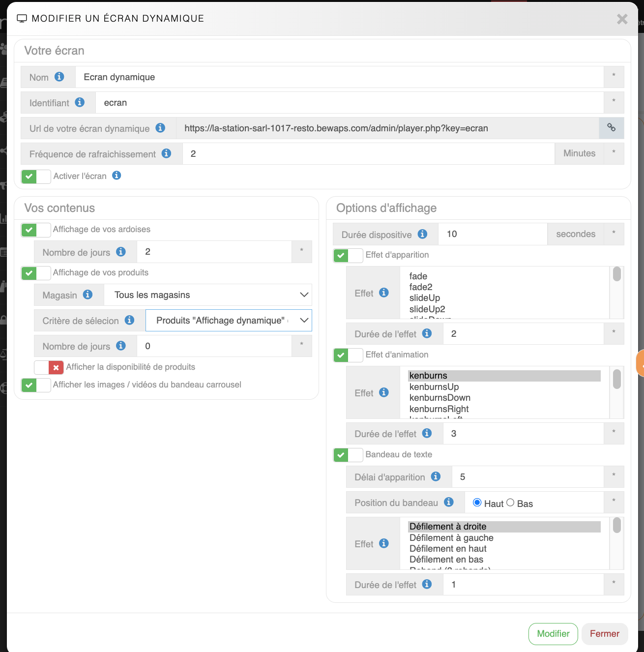The image size is (644, 652).
Task: Click the copy link icon beside URL
Action: 611,128
